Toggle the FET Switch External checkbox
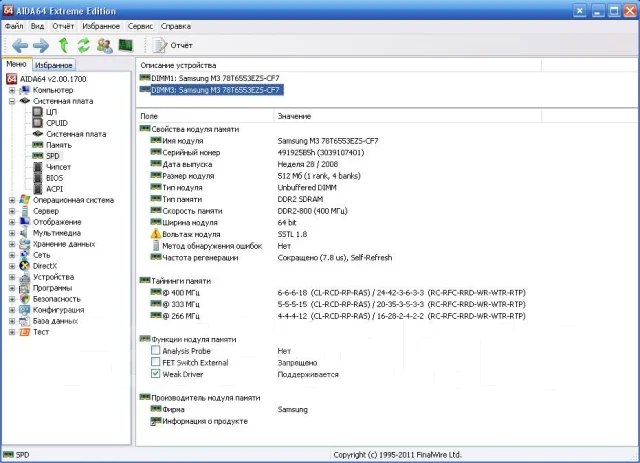Viewport: 640px width, 463px height. click(x=156, y=362)
